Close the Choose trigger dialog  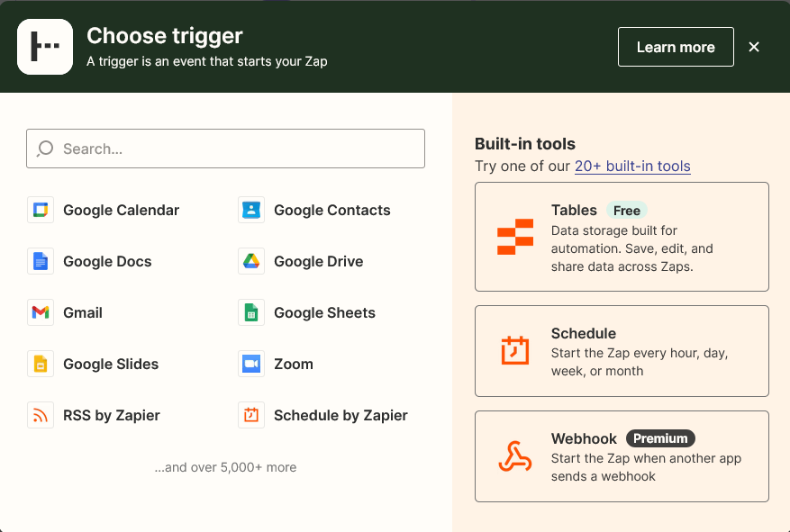pyautogui.click(x=754, y=47)
